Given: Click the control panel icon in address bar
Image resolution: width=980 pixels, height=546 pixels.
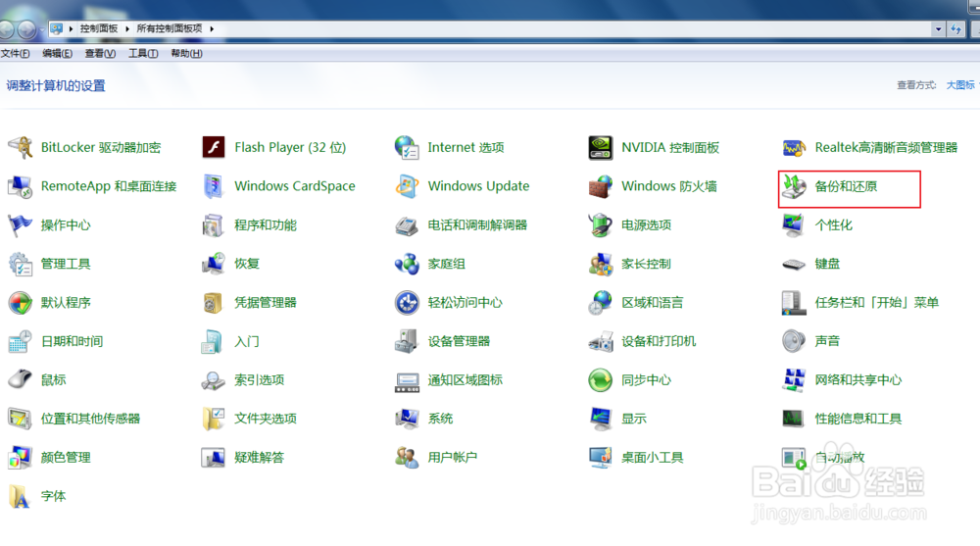Looking at the screenshot, I should click(x=56, y=28).
